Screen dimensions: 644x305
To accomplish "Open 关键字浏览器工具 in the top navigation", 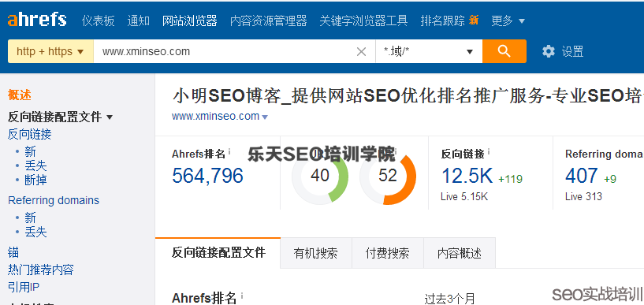I will tap(363, 20).
